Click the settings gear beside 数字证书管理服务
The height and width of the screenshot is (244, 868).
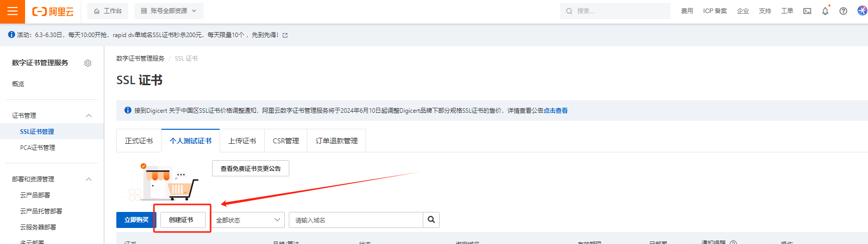pos(88,63)
